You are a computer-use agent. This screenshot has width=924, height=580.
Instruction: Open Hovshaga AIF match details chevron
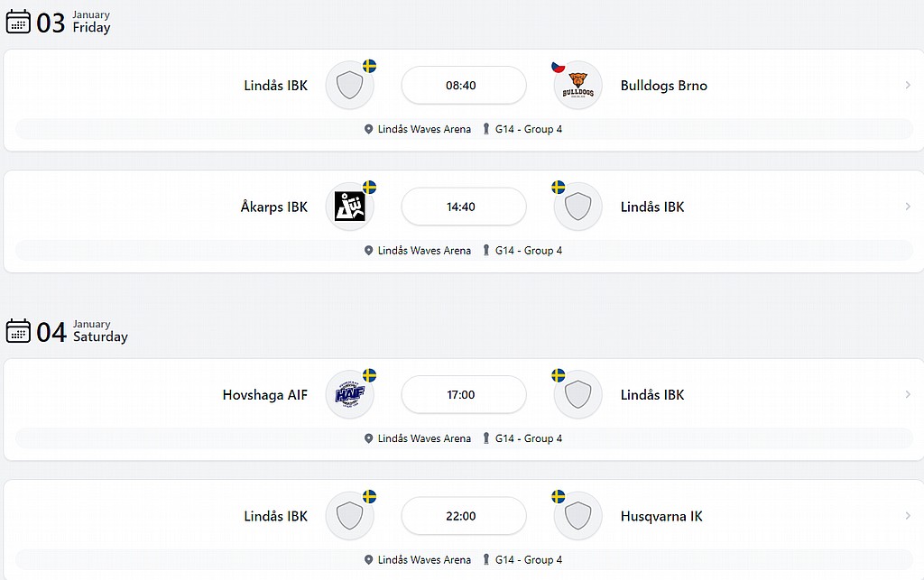pyautogui.click(x=908, y=394)
